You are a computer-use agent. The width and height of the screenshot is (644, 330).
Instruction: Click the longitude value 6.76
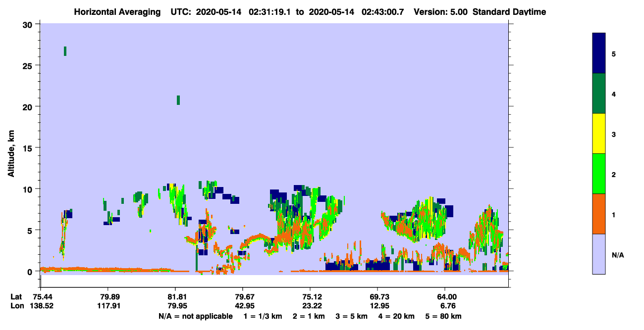pyautogui.click(x=447, y=306)
